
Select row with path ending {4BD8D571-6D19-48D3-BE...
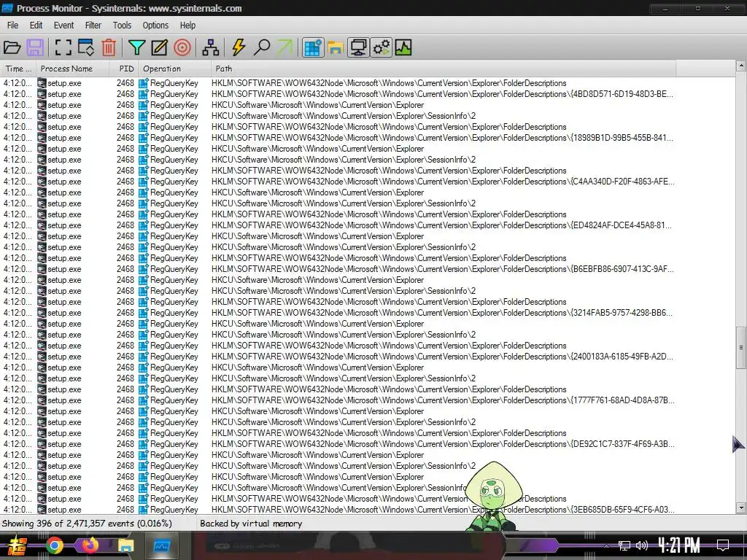(x=338, y=94)
